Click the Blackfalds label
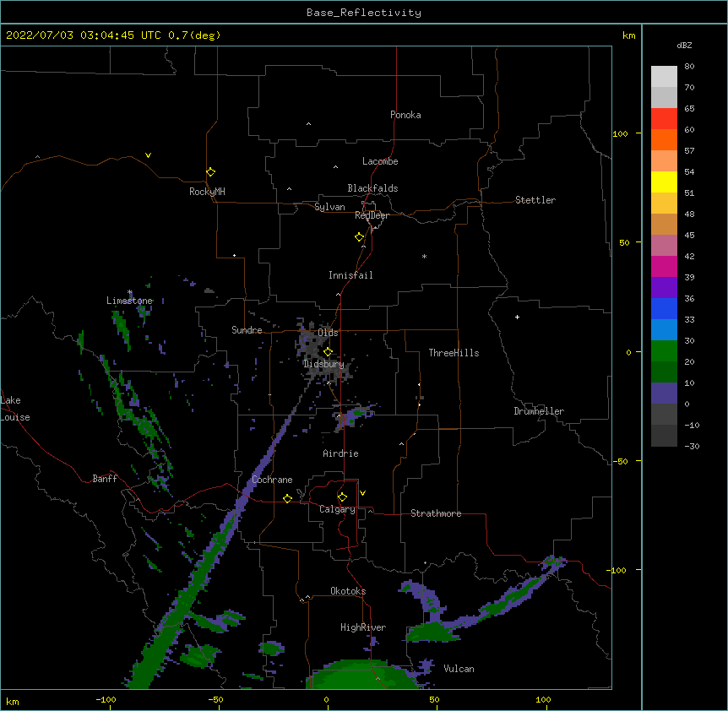 372,188
